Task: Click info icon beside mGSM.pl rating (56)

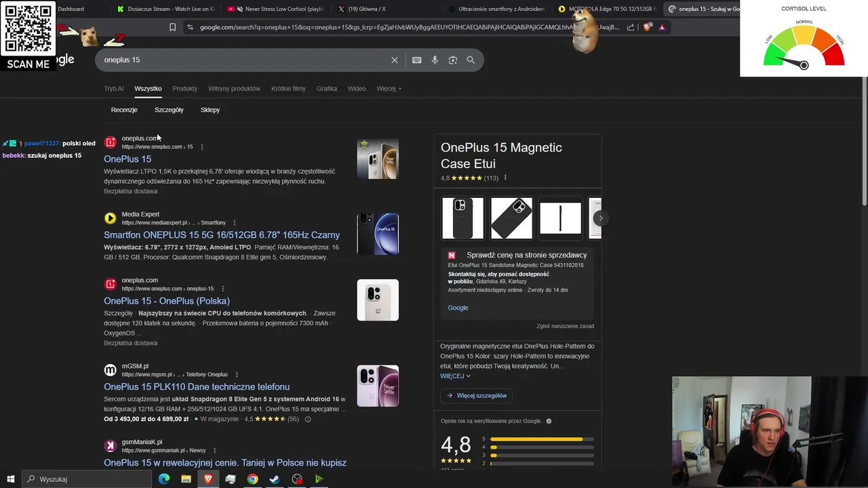Action: [308, 419]
